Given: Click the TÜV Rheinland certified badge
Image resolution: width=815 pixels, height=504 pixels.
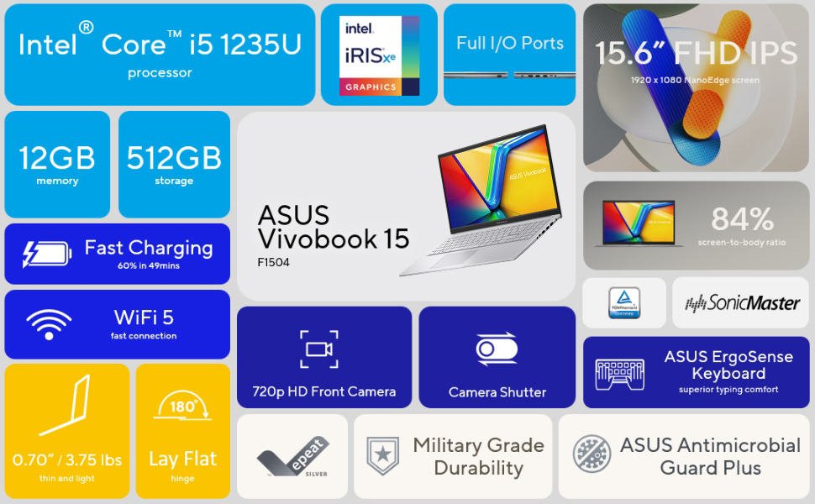Looking at the screenshot, I should (624, 302).
